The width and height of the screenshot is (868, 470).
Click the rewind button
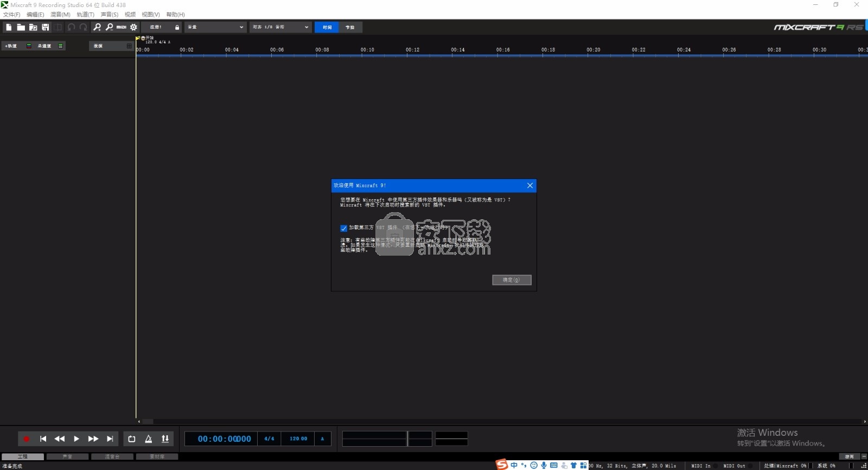[60, 439]
